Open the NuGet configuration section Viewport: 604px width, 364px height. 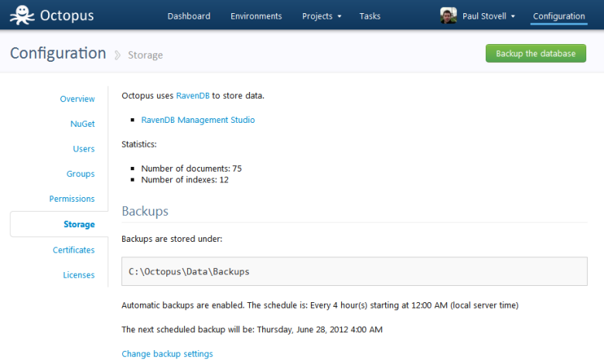click(x=83, y=124)
